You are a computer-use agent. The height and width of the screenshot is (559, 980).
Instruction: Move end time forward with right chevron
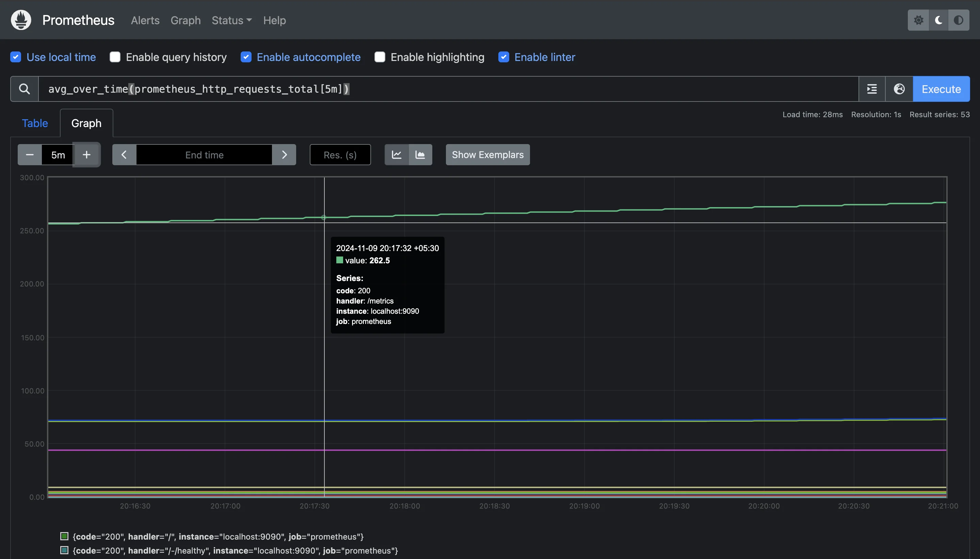coord(284,155)
